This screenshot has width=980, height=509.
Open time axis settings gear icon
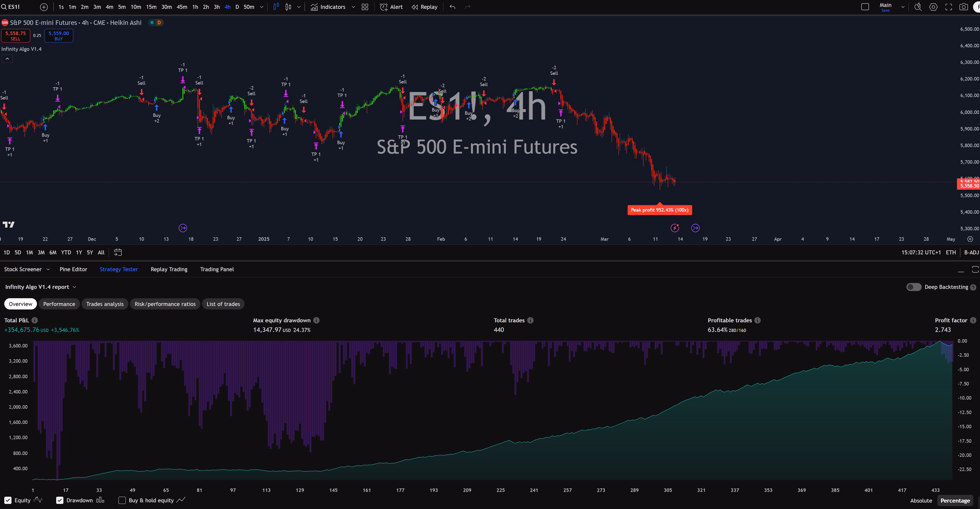(x=970, y=239)
